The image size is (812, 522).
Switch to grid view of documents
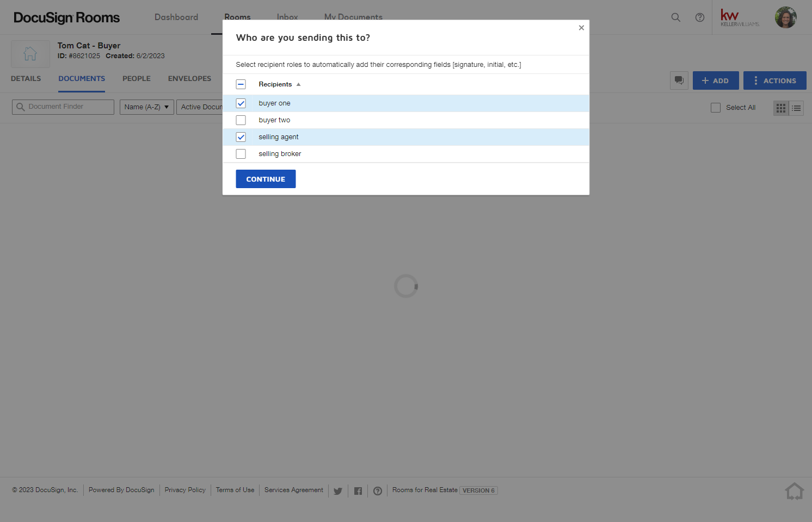781,108
